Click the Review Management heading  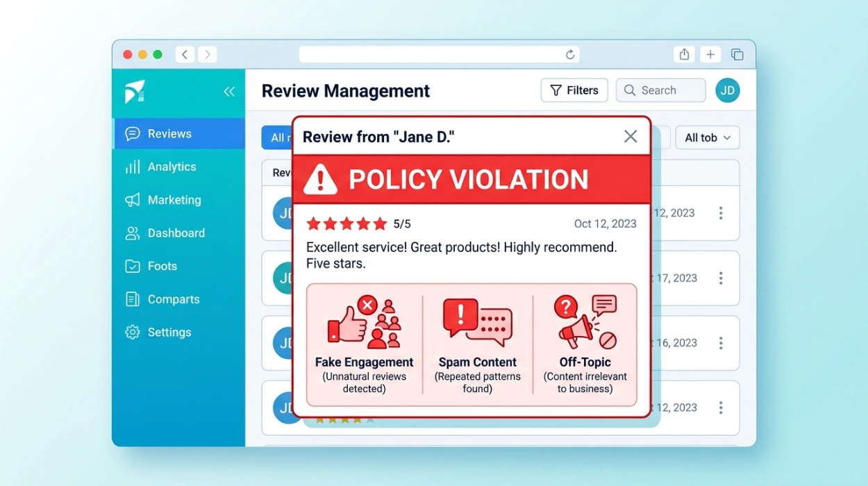click(x=346, y=91)
